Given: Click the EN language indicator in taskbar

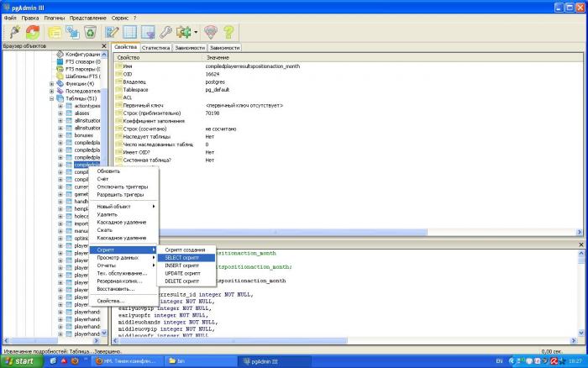Looking at the screenshot, I should (x=499, y=361).
